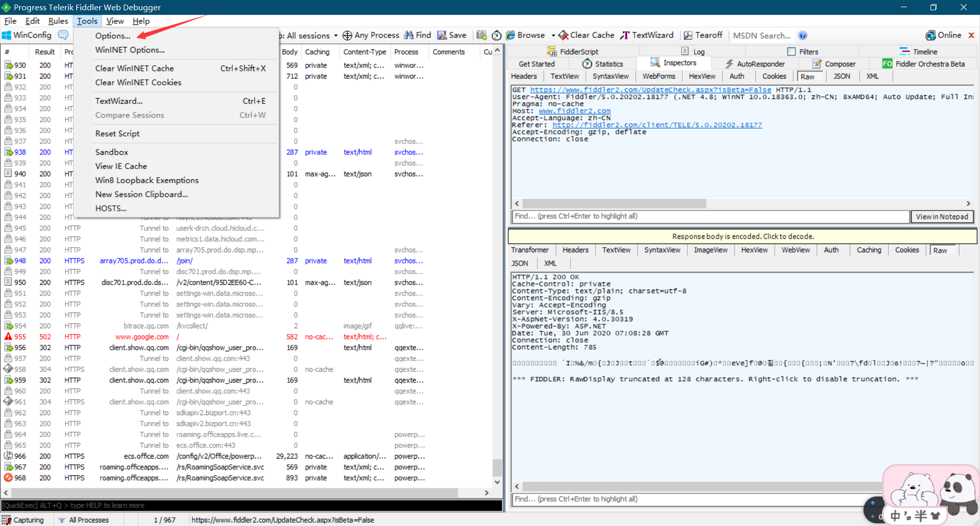Open the Rules menu
The image size is (980, 526).
58,21
